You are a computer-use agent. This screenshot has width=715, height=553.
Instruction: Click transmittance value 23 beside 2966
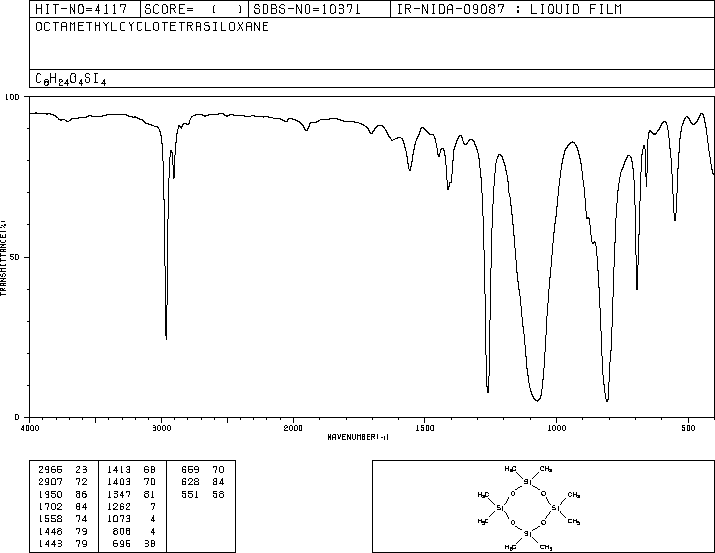coord(81,470)
